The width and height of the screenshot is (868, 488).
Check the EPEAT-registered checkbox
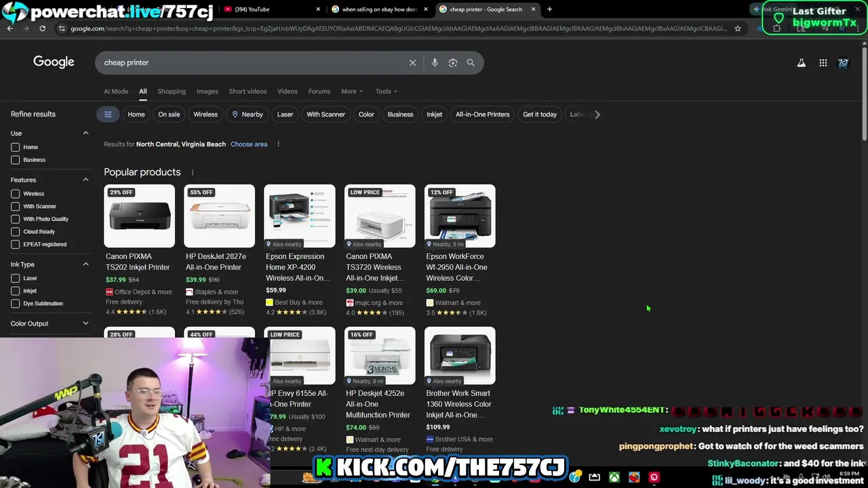[15, 245]
